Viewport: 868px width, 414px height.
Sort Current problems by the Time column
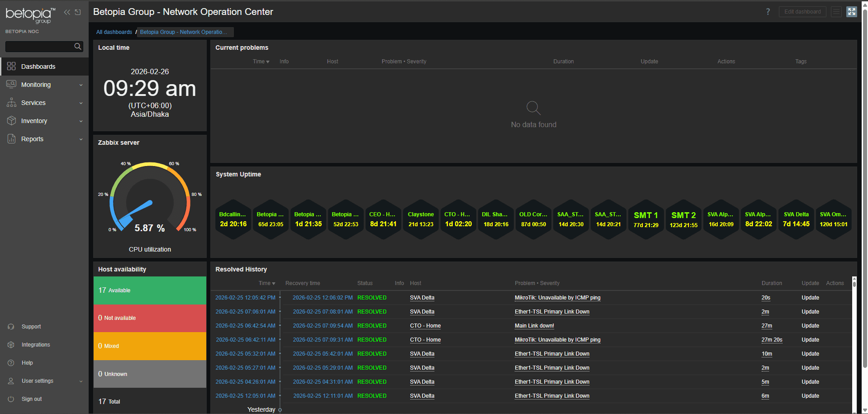click(261, 62)
